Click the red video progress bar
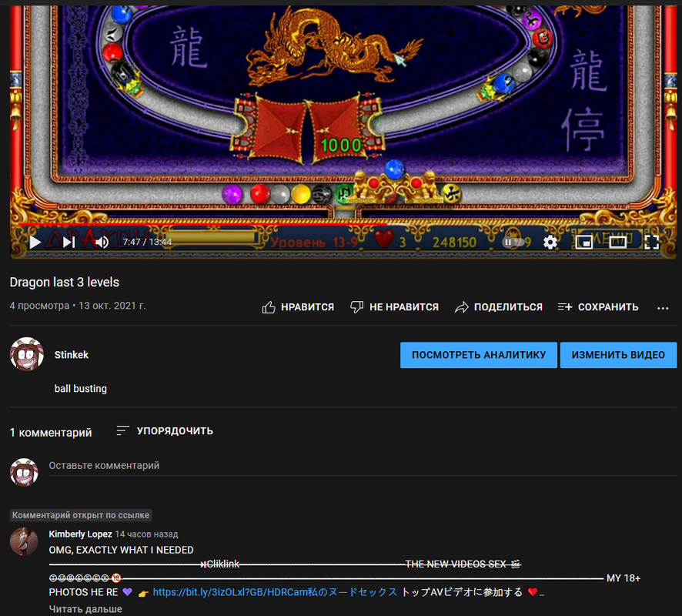 point(202,224)
